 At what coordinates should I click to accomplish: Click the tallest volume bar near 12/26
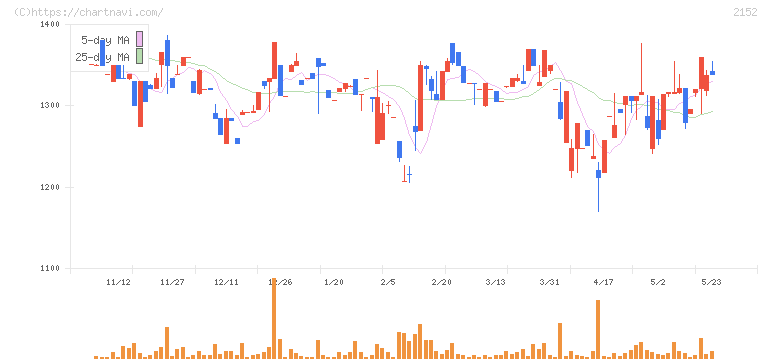[x=274, y=319]
